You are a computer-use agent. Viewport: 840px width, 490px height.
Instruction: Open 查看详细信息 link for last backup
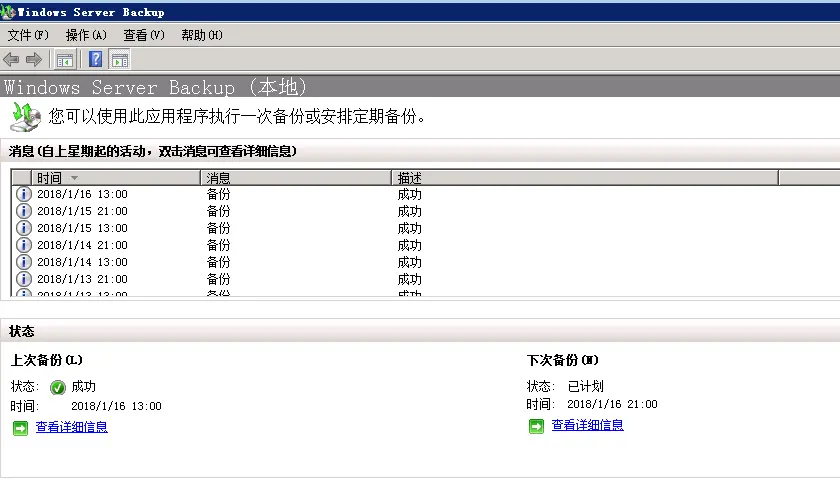click(71, 427)
